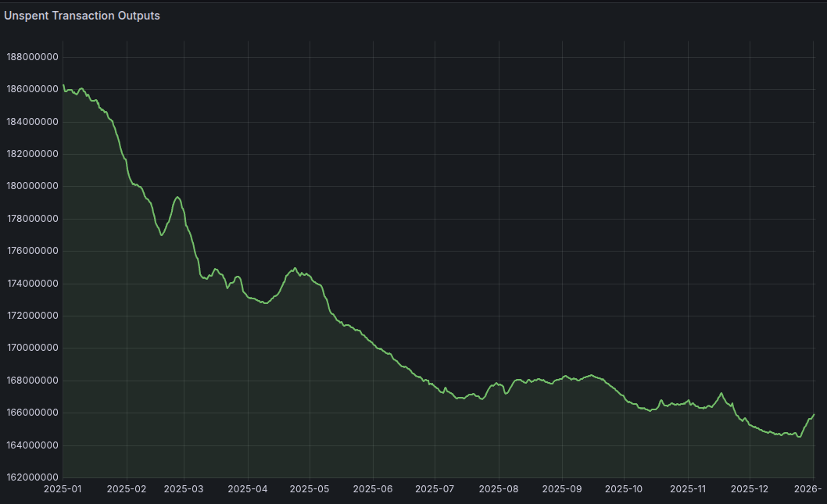Select the 2025-12 label on the x-axis
This screenshot has height=504, width=827.
(748, 488)
